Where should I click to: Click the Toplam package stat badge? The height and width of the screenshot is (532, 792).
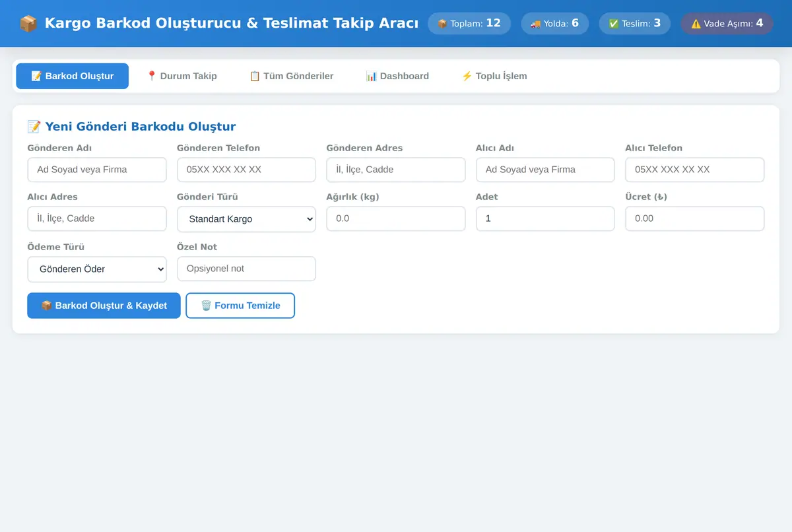pos(469,23)
